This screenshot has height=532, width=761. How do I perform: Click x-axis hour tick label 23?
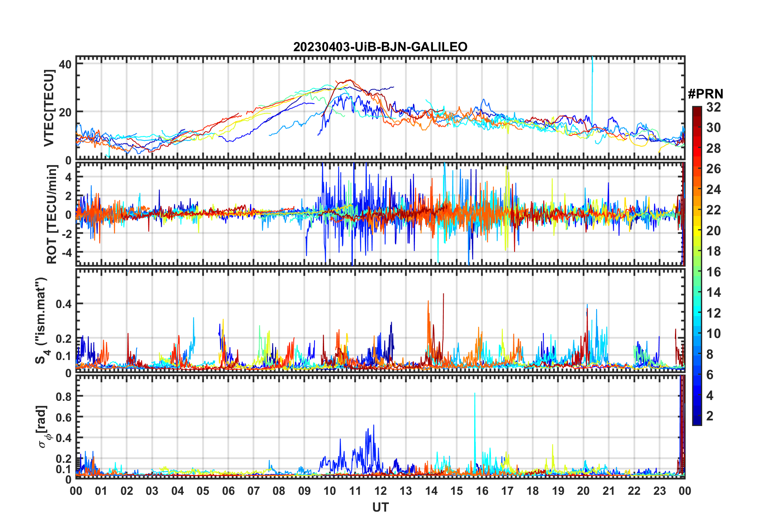[659, 491]
